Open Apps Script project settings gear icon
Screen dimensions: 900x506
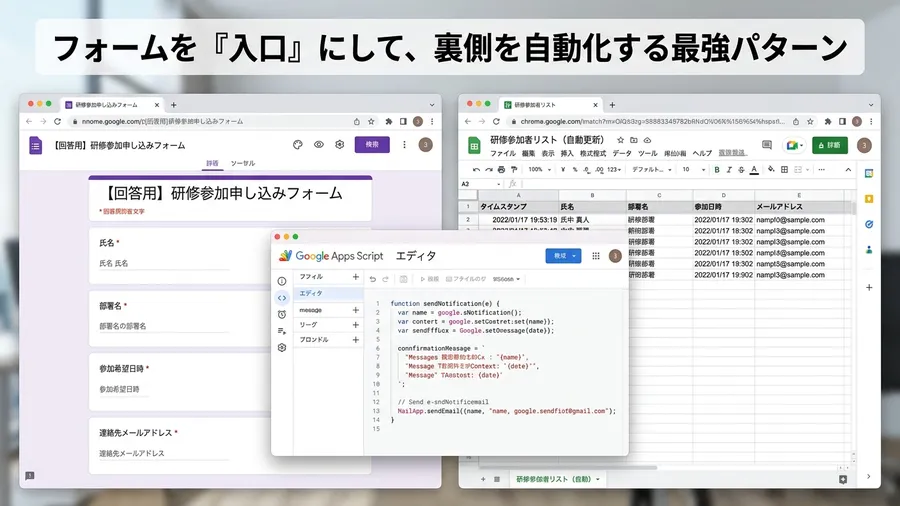pos(282,348)
